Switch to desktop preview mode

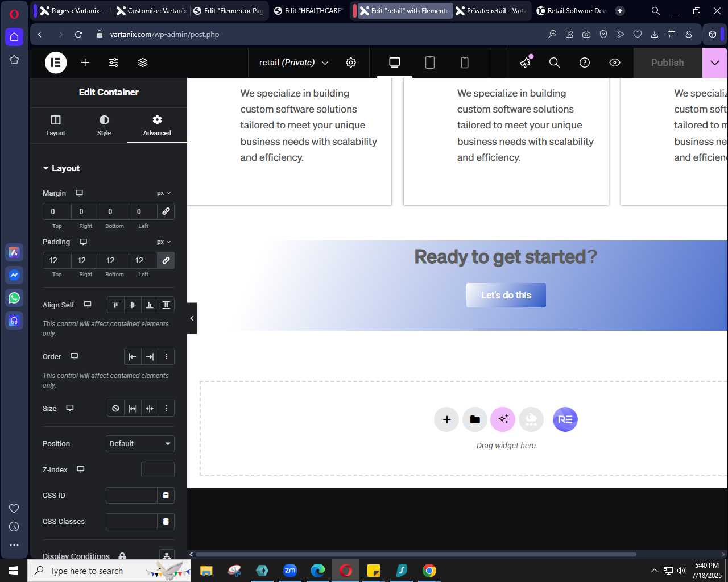395,63
